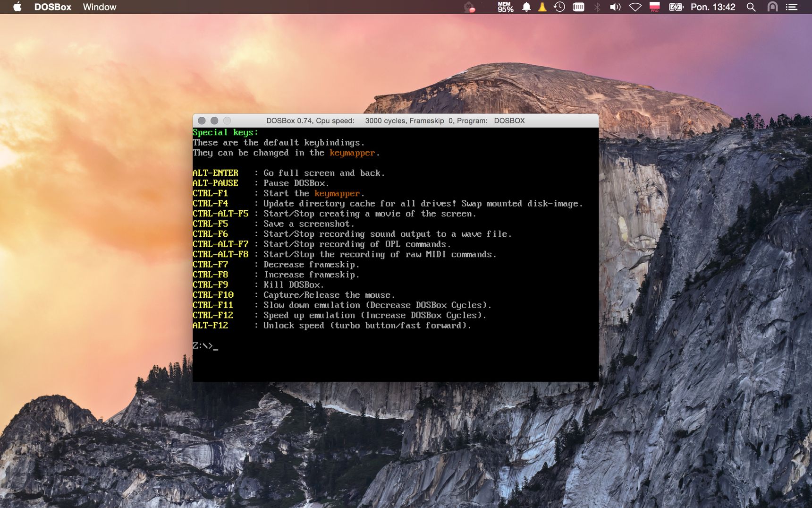This screenshot has height=508, width=812.
Task: Open the clock showing Pon. 13:42
Action: (713, 7)
